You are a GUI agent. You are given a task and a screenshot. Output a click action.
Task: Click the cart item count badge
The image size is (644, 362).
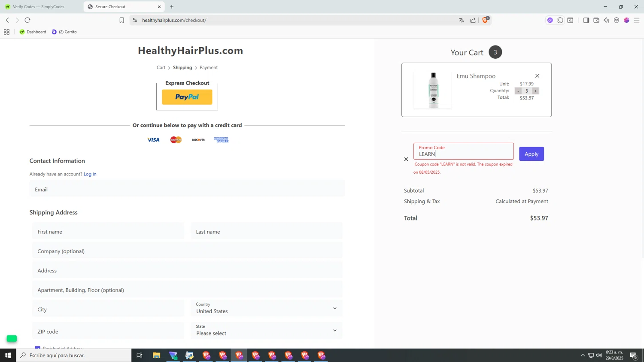pyautogui.click(x=495, y=52)
